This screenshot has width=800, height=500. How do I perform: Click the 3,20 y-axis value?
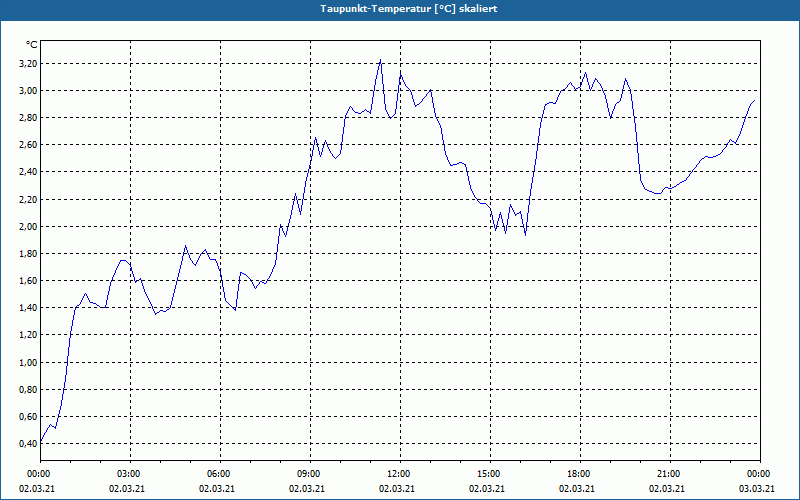(28, 64)
